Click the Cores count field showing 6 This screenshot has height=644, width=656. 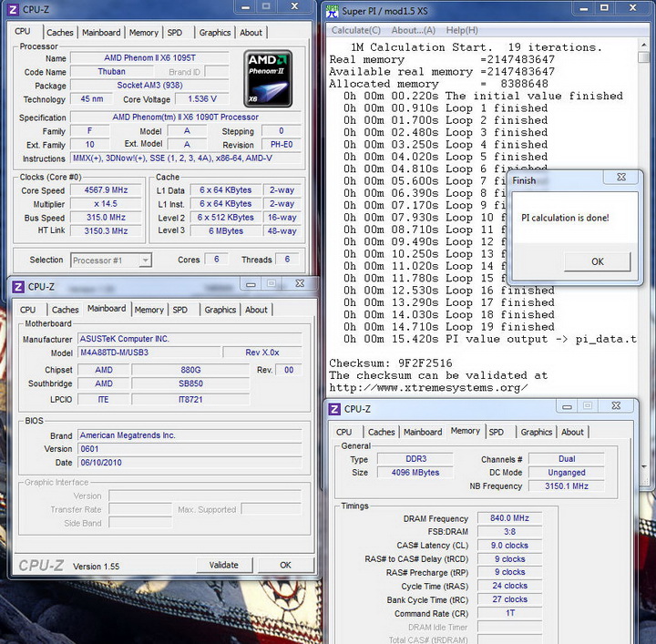pyautogui.click(x=216, y=260)
